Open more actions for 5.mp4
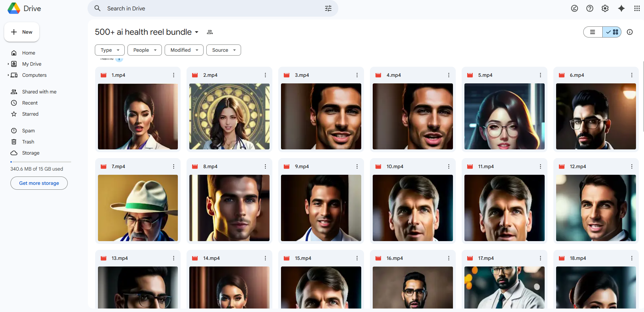 point(540,75)
